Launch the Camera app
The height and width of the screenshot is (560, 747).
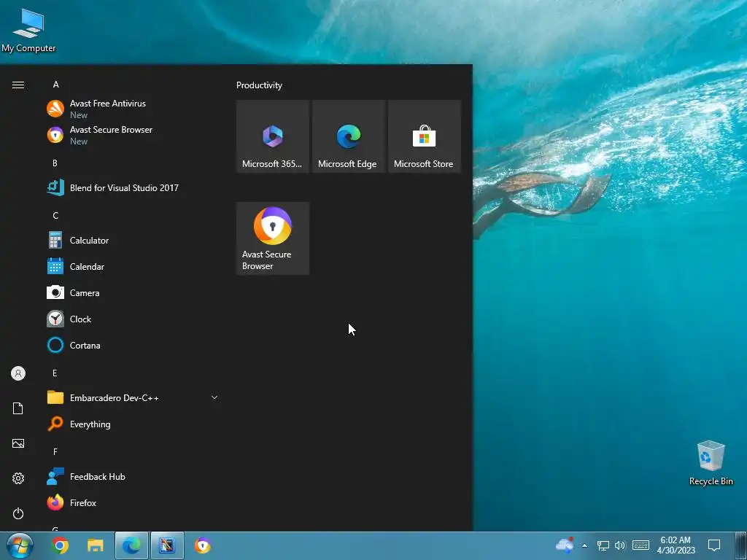tap(132, 292)
